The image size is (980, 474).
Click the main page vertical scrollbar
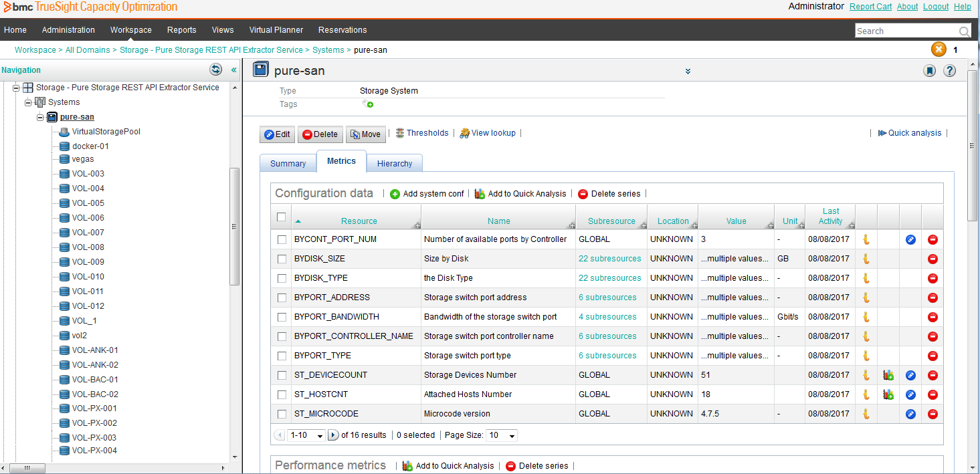(x=973, y=145)
